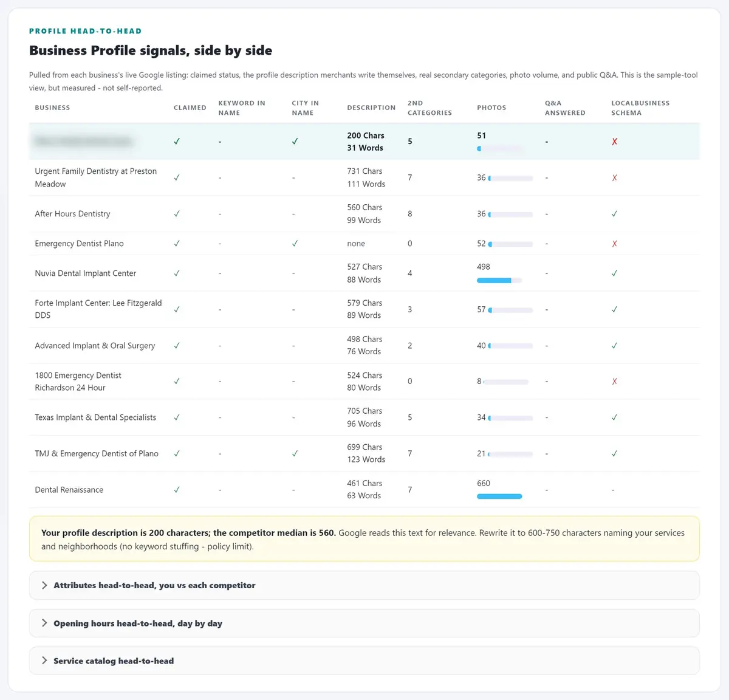Viewport: 729px width, 700px height.
Task: Select Advanced Implant & Oral Surgery name
Action: 95,346
